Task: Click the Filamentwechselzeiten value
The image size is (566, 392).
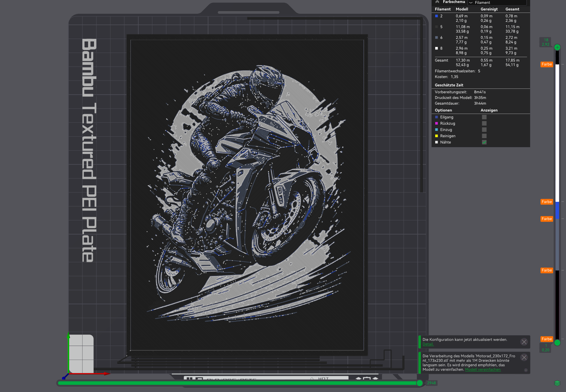Action: 479,71
